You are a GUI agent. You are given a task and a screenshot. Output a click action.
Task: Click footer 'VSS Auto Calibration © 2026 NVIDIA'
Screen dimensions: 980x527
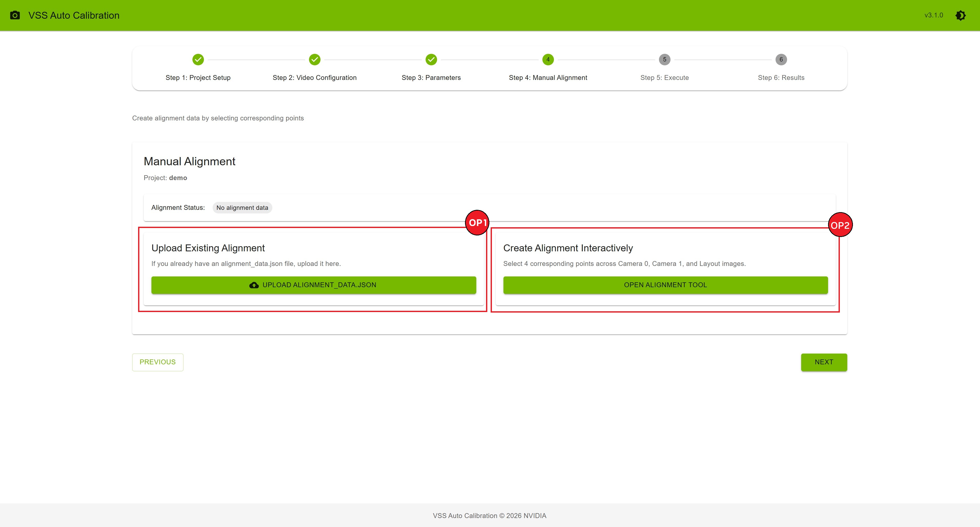pos(490,515)
